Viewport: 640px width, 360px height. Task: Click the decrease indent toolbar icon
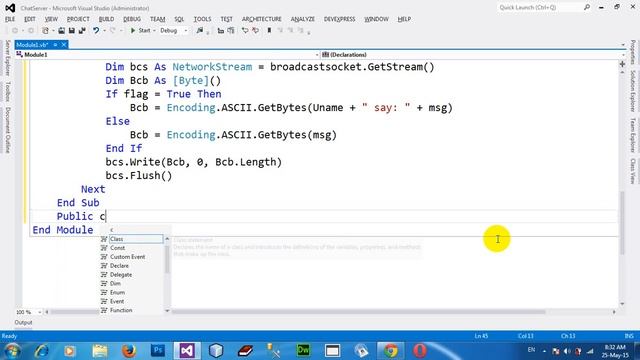pyautogui.click(x=221, y=31)
